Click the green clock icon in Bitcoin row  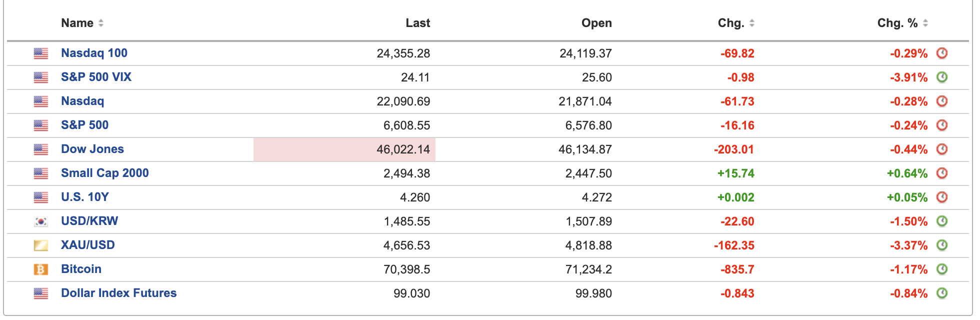coord(942,269)
